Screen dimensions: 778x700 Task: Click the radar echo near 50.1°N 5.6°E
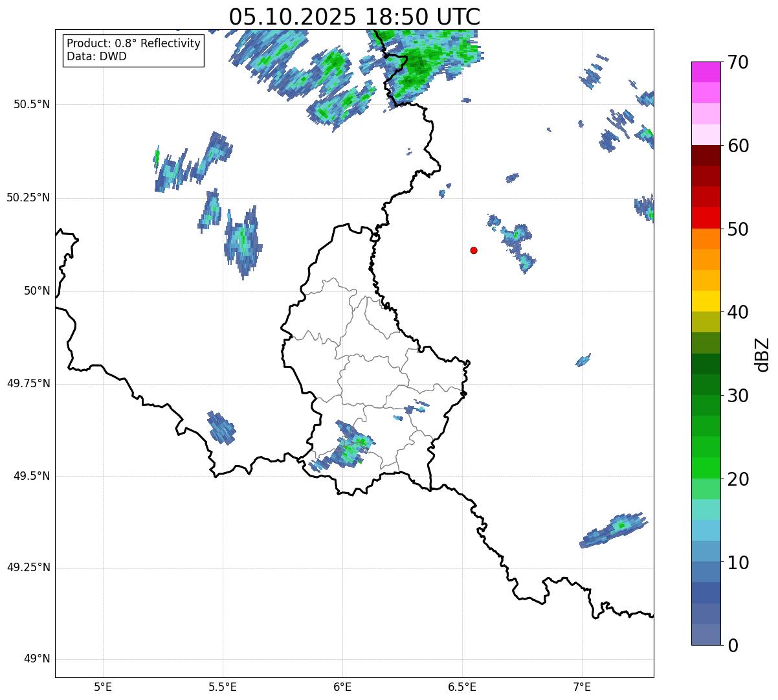coord(243,242)
